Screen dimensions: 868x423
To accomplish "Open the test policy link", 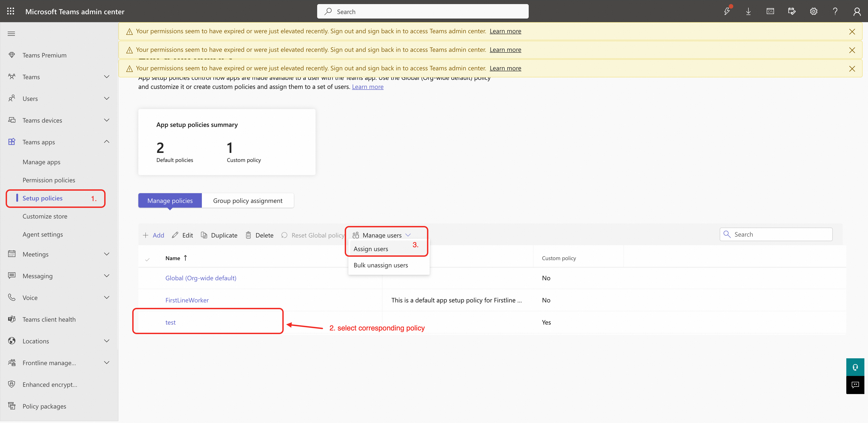I will [170, 322].
